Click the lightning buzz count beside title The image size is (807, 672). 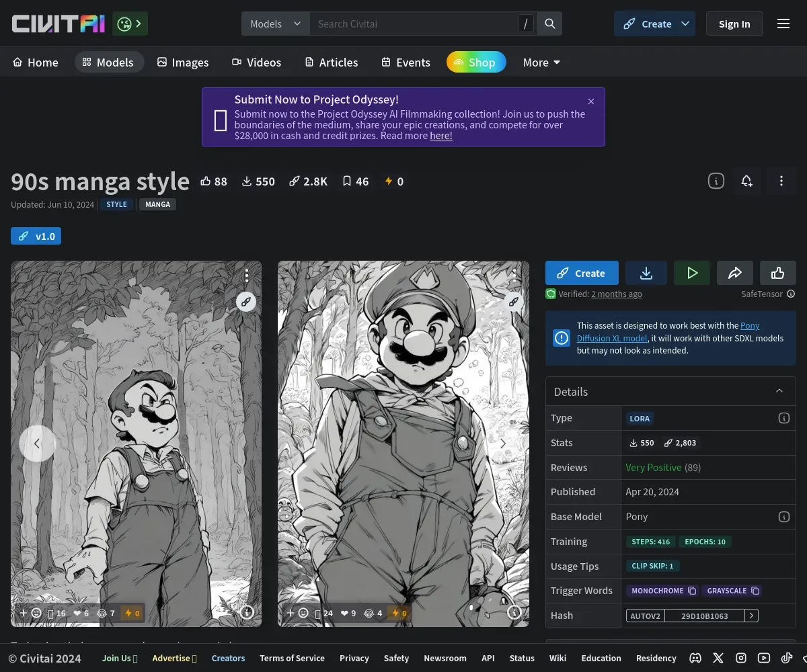tap(394, 181)
